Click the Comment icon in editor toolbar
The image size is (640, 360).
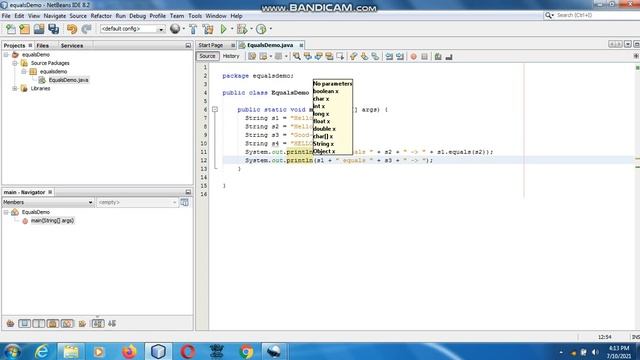click(x=438, y=56)
